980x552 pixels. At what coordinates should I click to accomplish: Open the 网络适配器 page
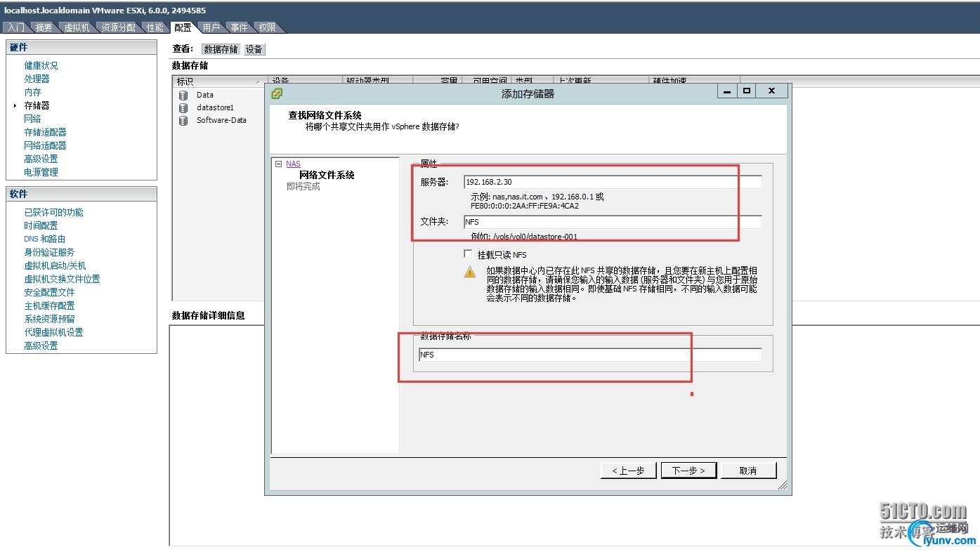point(46,145)
